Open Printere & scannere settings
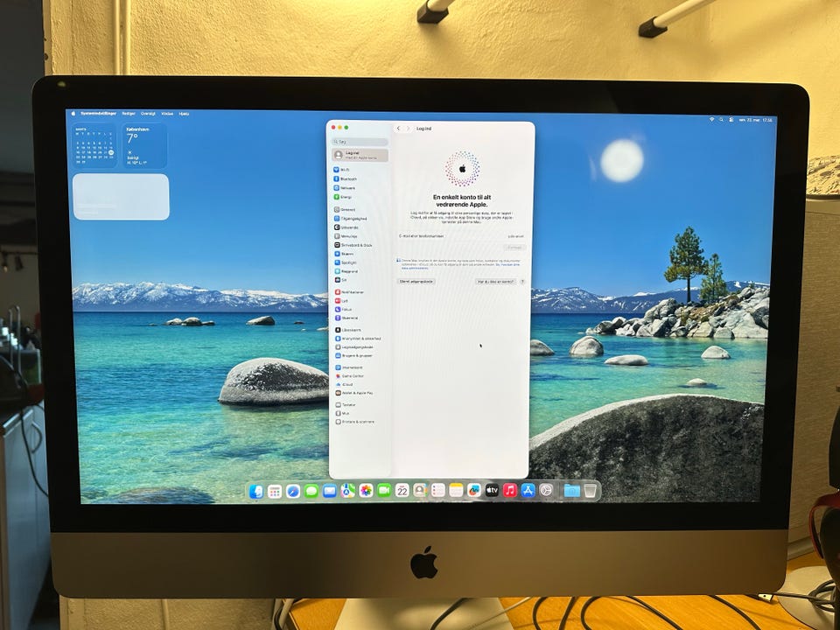 pyautogui.click(x=360, y=422)
